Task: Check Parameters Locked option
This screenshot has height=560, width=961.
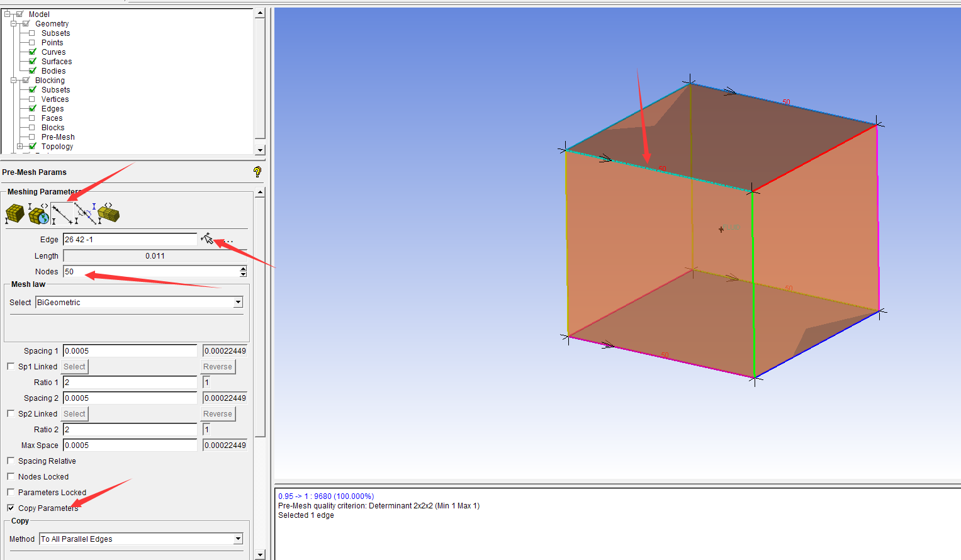Action: (11, 492)
